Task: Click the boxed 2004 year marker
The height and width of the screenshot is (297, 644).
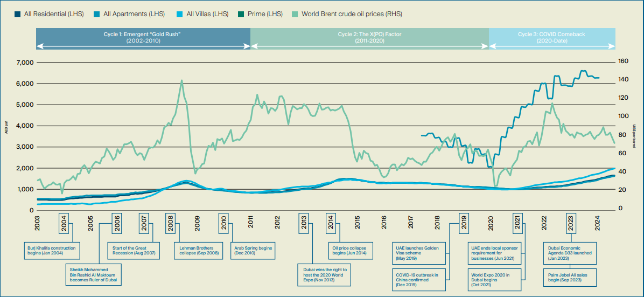Action: 64,223
